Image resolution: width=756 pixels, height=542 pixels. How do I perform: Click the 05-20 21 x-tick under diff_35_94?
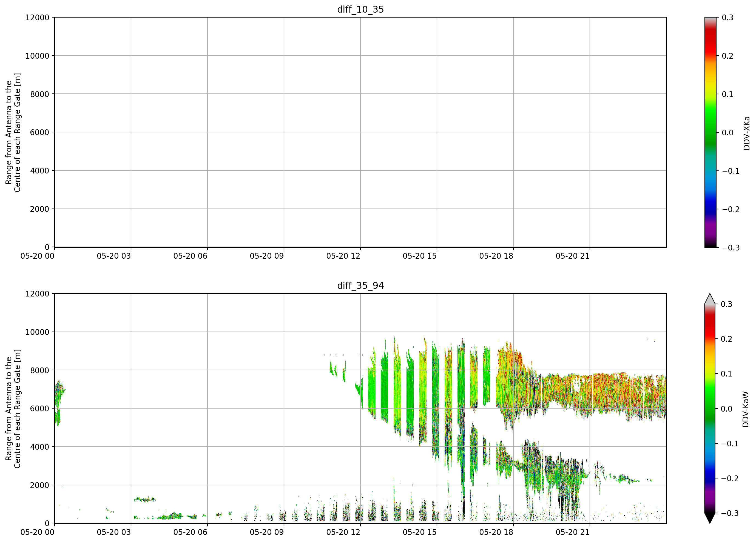coord(573,532)
